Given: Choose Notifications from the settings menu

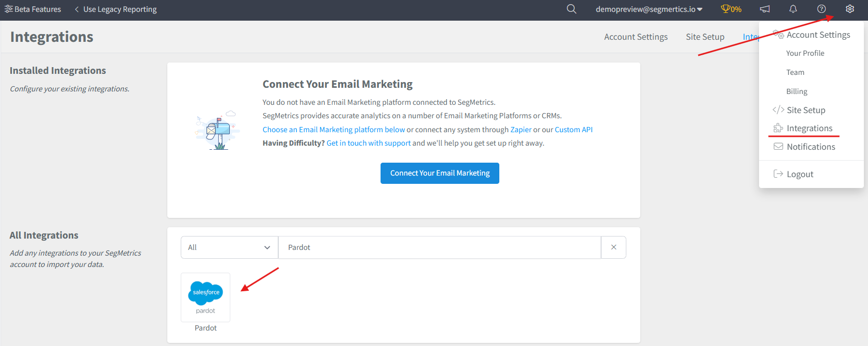Looking at the screenshot, I should tap(811, 147).
